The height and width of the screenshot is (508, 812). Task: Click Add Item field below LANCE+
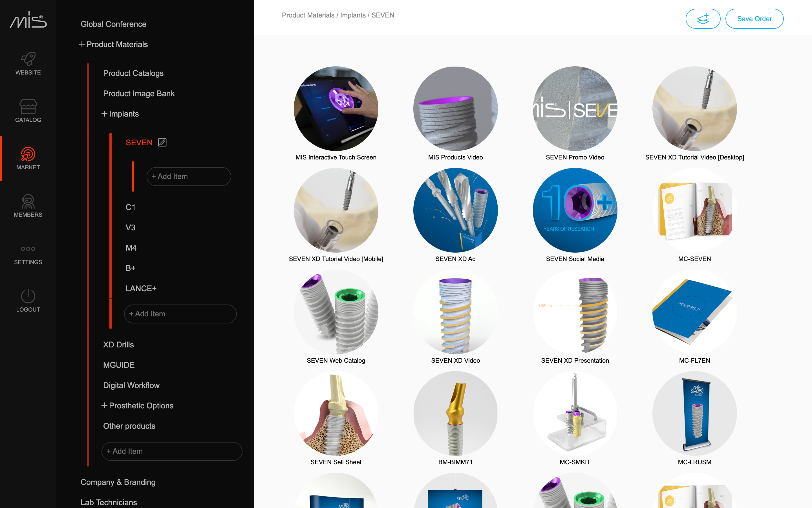pyautogui.click(x=180, y=314)
